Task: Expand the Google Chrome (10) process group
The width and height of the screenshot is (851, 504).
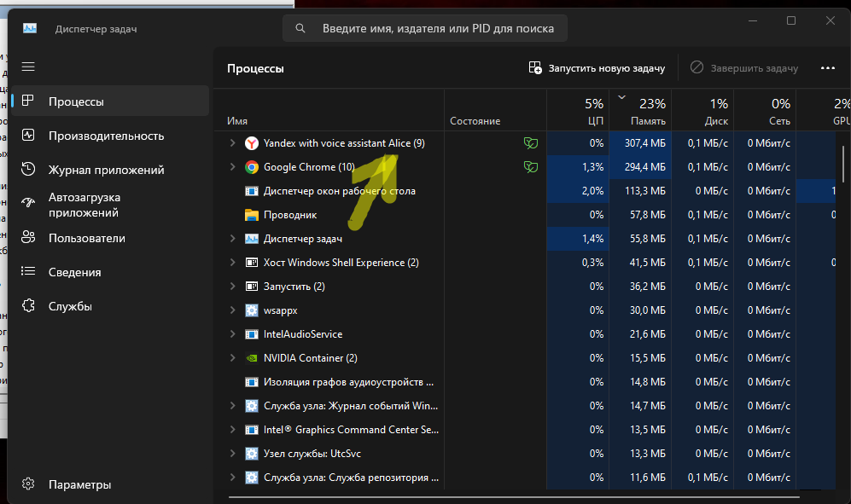Action: [x=232, y=167]
